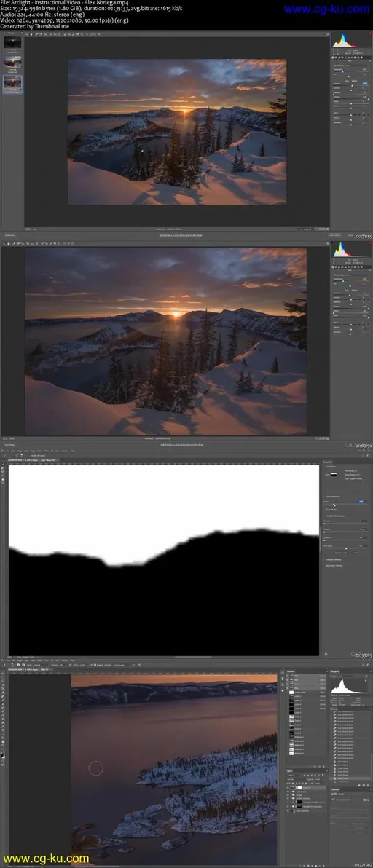Open Select menu in bottom Photoshop frame
Viewport: 373px width, 868px height.
tap(39, 660)
